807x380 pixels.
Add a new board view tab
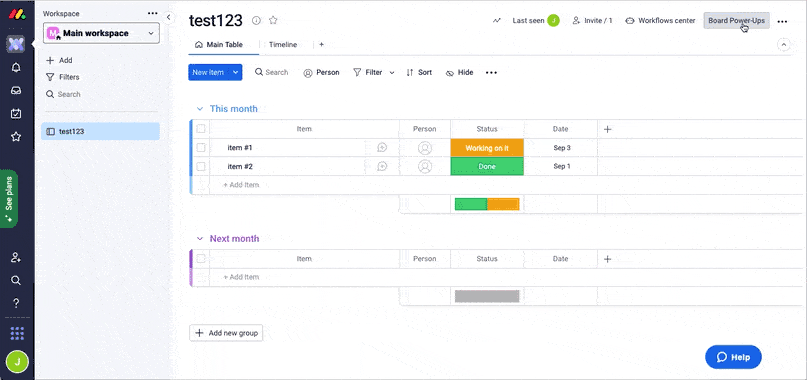(321, 45)
